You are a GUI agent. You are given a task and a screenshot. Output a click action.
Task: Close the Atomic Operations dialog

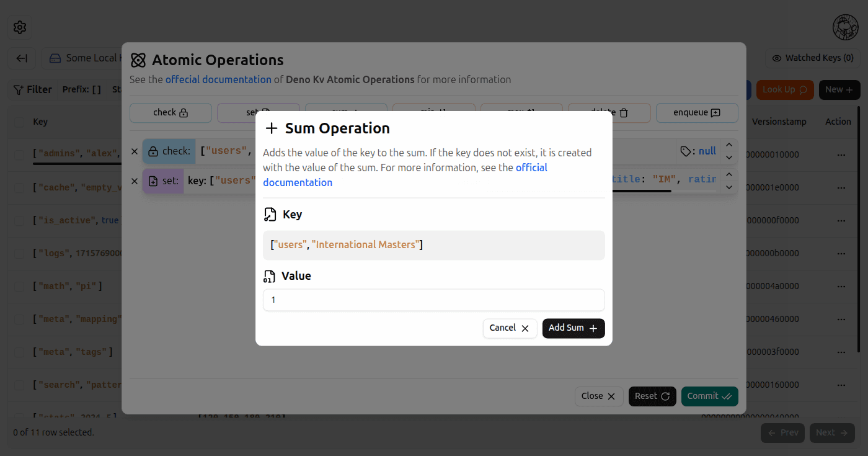pyautogui.click(x=598, y=396)
